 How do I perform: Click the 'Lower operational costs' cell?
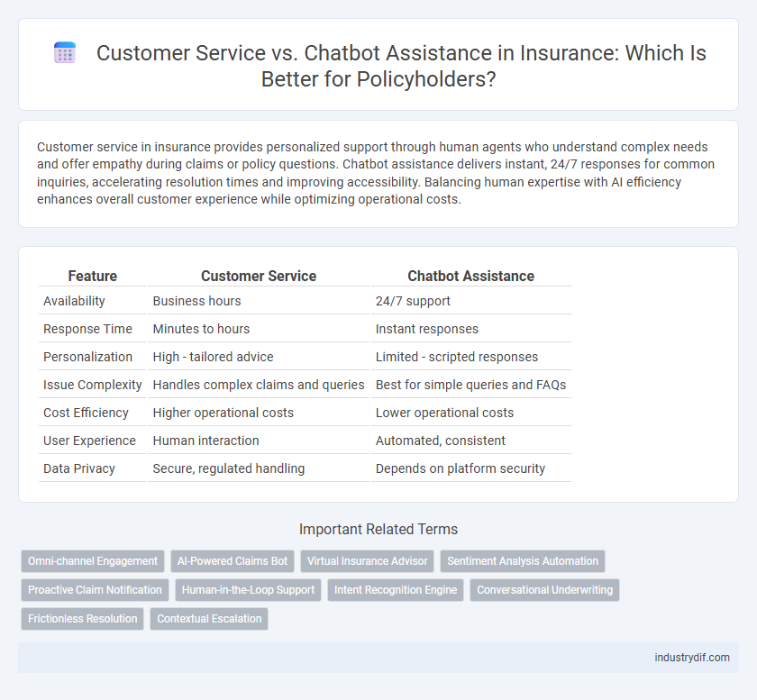[x=470, y=413]
